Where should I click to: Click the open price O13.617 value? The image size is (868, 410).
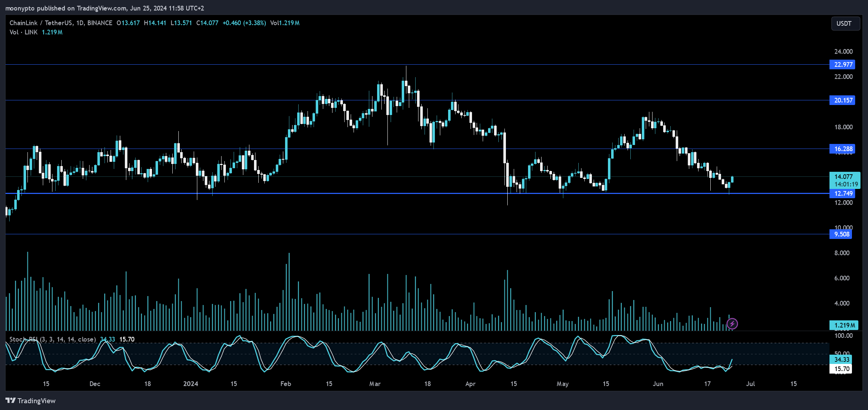tap(128, 23)
